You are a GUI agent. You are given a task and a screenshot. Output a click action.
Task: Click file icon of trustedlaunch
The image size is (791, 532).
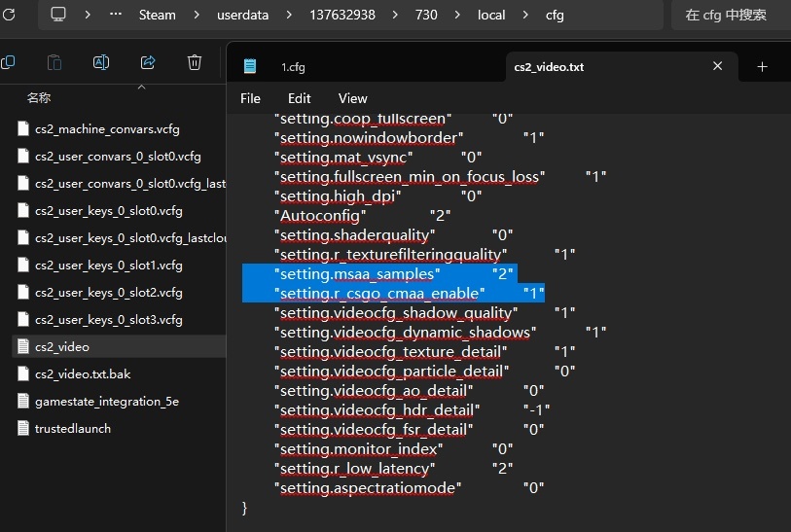coord(23,428)
